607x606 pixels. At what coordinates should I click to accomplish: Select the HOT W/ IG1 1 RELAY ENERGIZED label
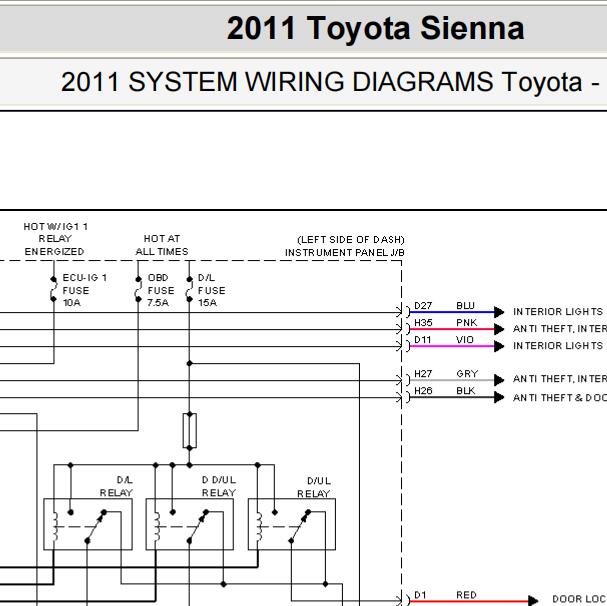click(55, 239)
